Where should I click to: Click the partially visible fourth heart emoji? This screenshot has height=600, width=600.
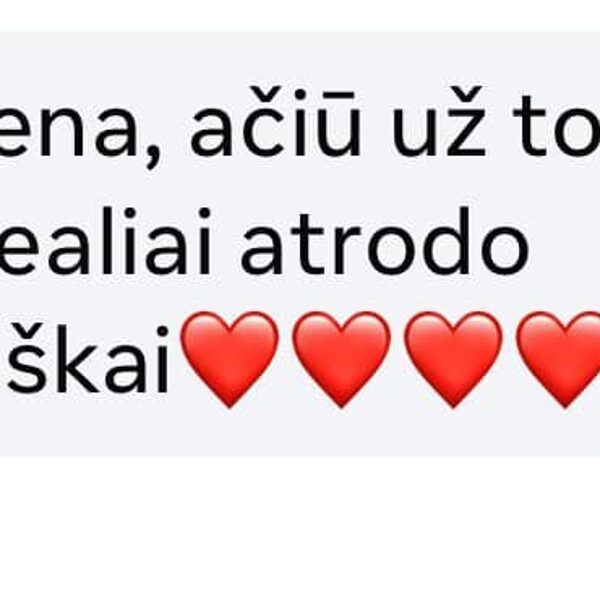pos(559,360)
